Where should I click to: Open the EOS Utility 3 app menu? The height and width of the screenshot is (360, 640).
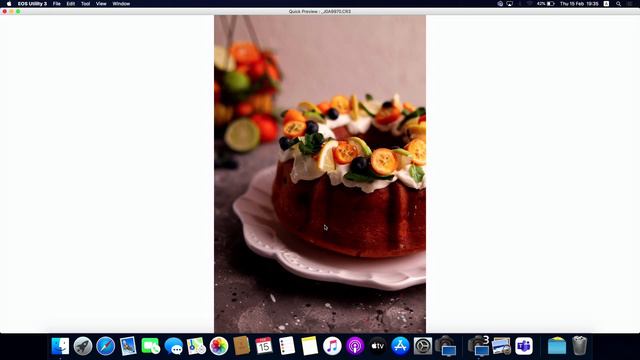32,4
